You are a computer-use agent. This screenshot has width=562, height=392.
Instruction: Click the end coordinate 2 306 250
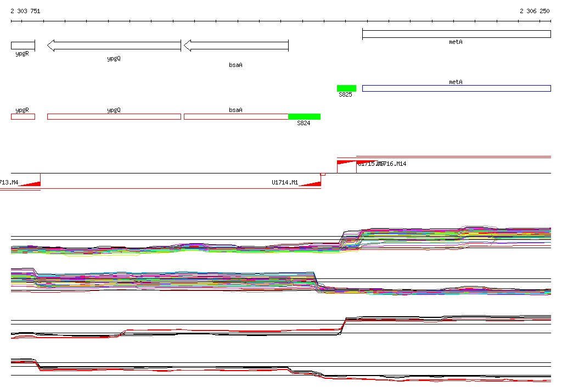(535, 11)
